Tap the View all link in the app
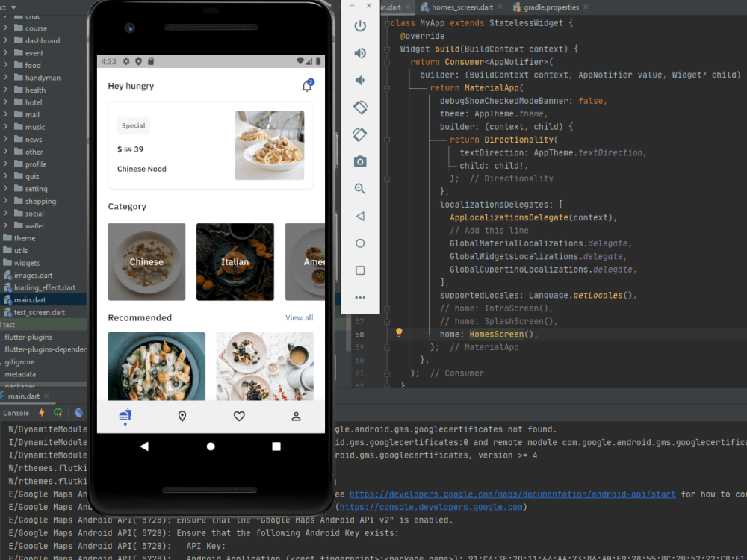The height and width of the screenshot is (560, 747). [x=299, y=317]
